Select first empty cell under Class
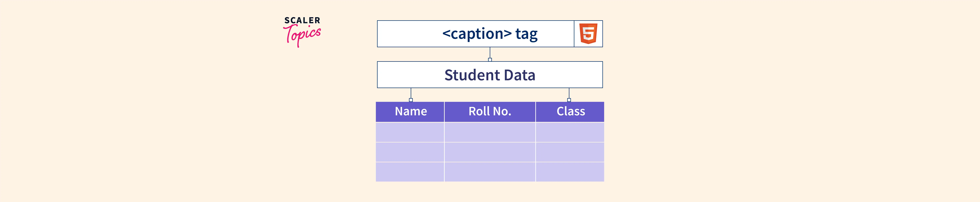Image resolution: width=980 pixels, height=202 pixels. pos(570,132)
